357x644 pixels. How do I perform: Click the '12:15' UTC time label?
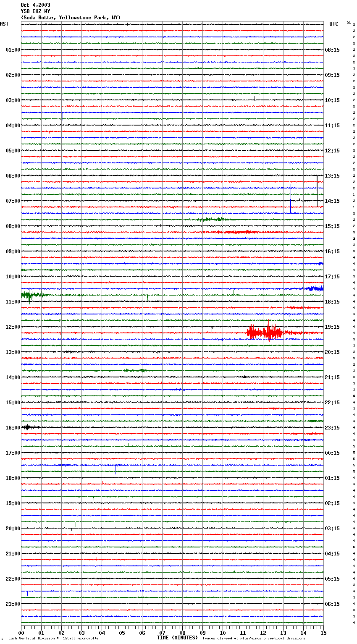click(x=332, y=151)
